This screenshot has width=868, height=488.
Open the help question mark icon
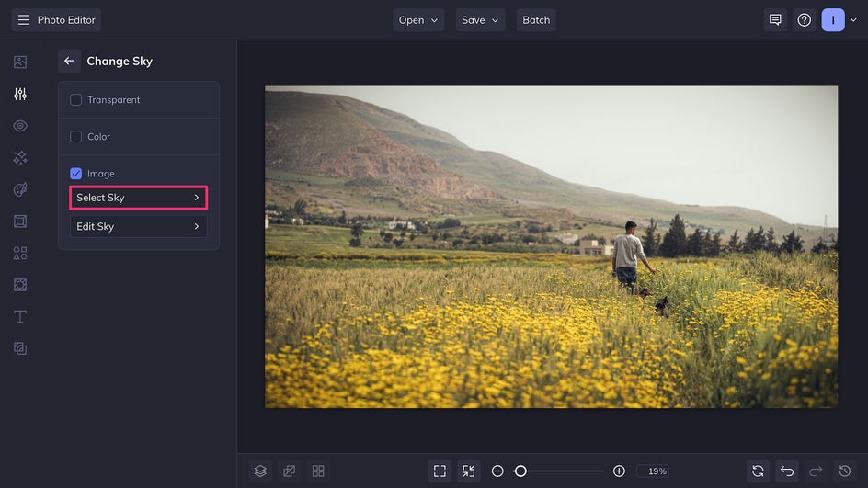tap(804, 20)
